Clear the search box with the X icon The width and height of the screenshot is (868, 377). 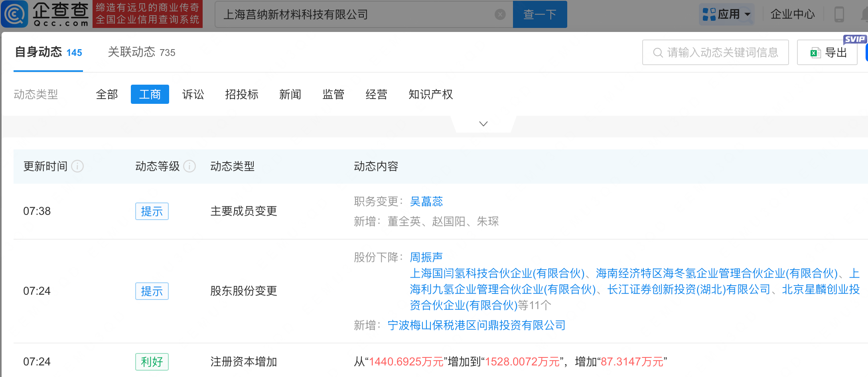(x=500, y=15)
